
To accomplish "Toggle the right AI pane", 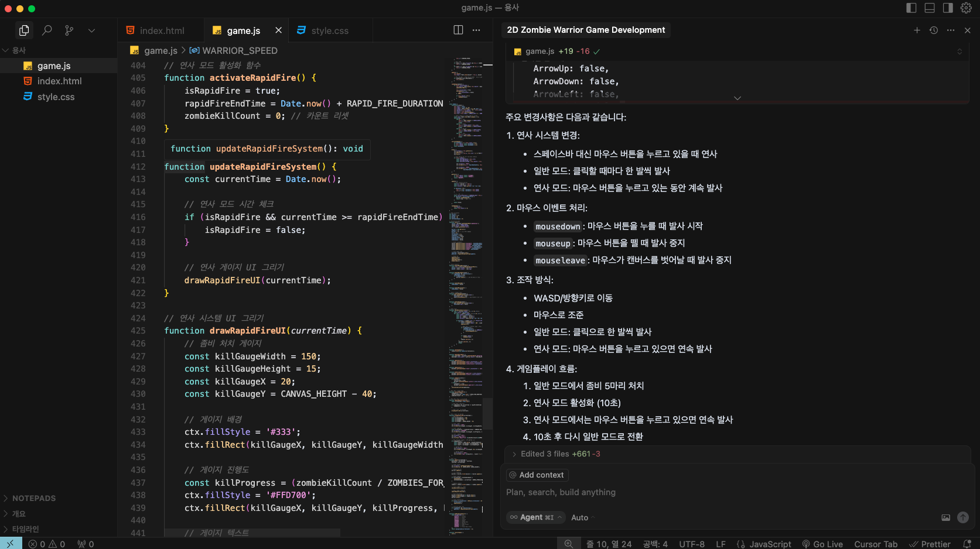I will 948,8.
